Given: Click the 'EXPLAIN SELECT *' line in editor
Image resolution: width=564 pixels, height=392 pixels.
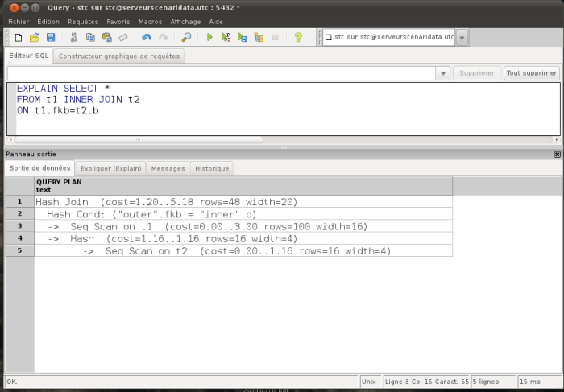Looking at the screenshot, I should pyautogui.click(x=63, y=89).
